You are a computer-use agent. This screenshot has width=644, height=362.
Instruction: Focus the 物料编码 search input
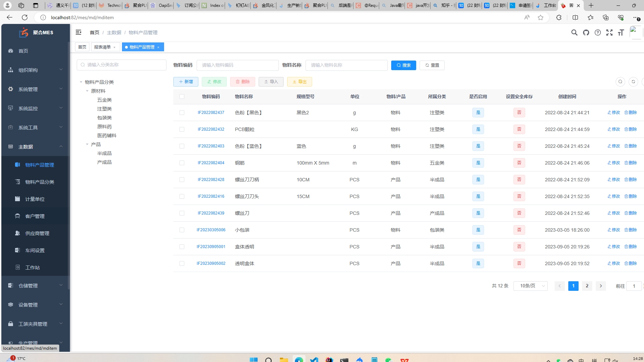(238, 65)
